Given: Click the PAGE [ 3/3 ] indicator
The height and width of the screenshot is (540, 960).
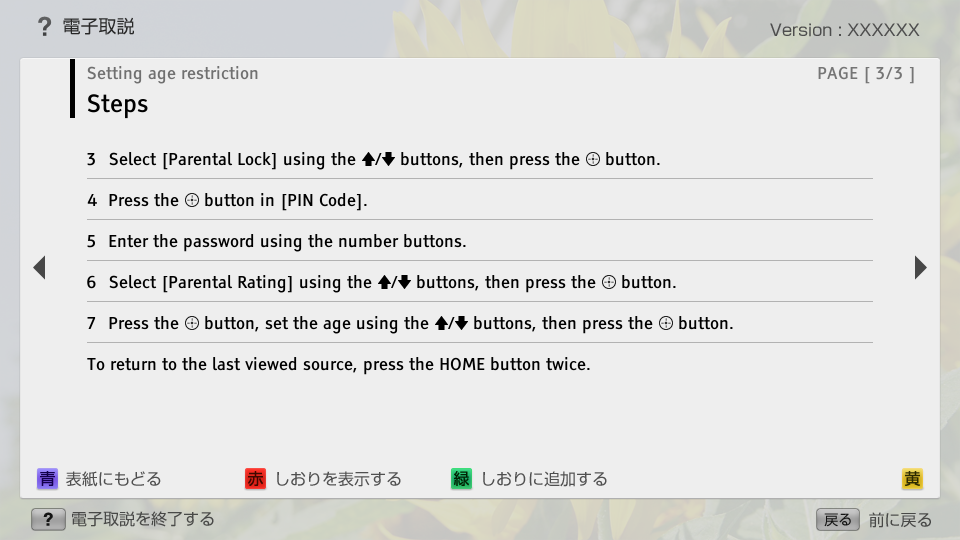Looking at the screenshot, I should click(x=865, y=73).
